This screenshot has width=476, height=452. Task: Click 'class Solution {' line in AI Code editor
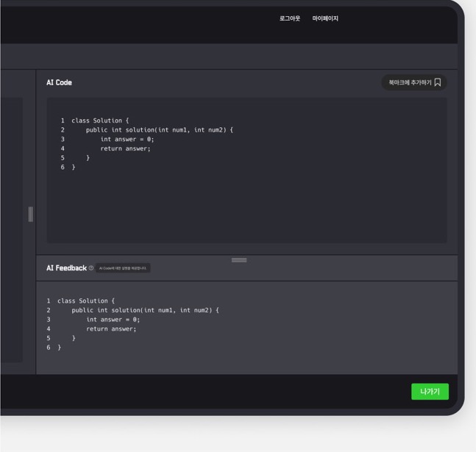coord(100,121)
